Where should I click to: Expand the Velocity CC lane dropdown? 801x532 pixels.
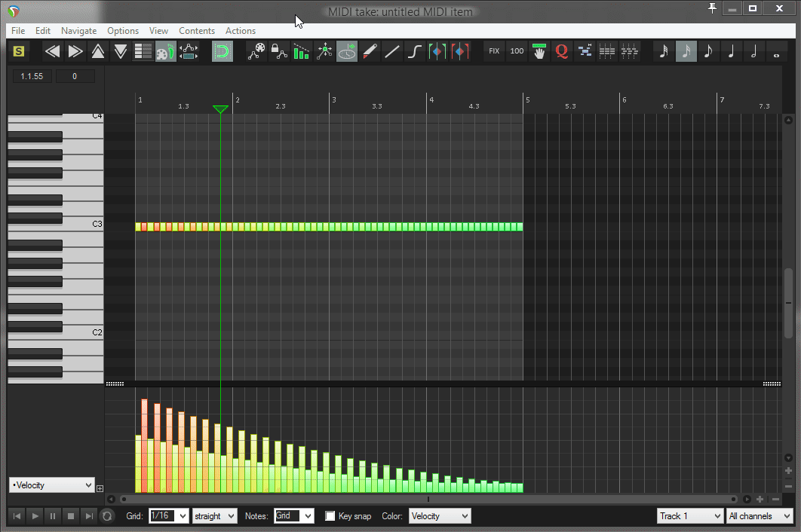(x=51, y=485)
